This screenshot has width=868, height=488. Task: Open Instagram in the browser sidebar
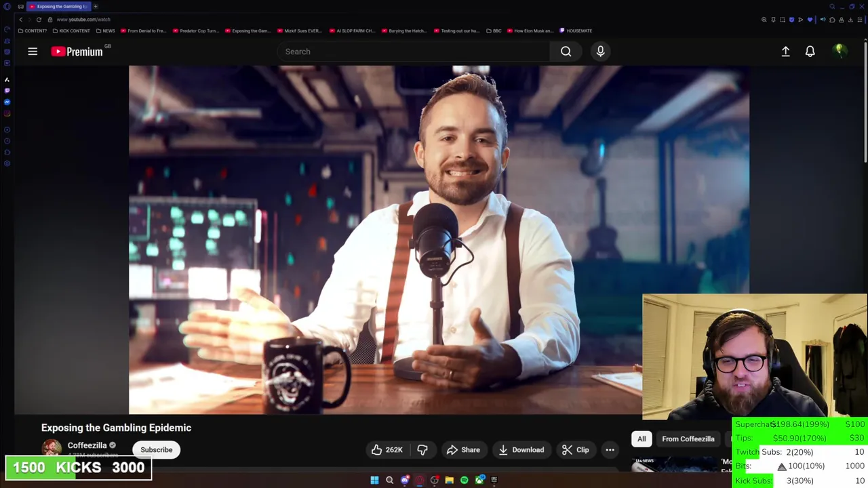click(7, 113)
